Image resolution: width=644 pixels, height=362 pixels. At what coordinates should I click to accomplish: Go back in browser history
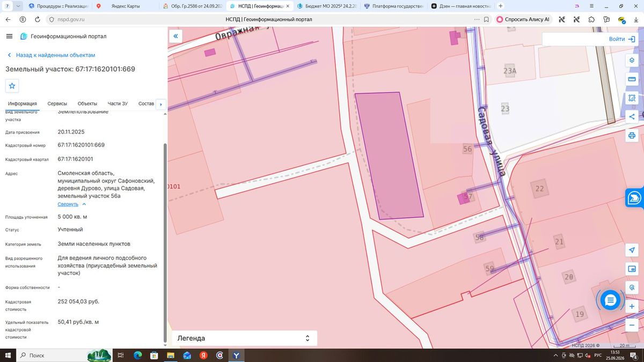(8, 19)
